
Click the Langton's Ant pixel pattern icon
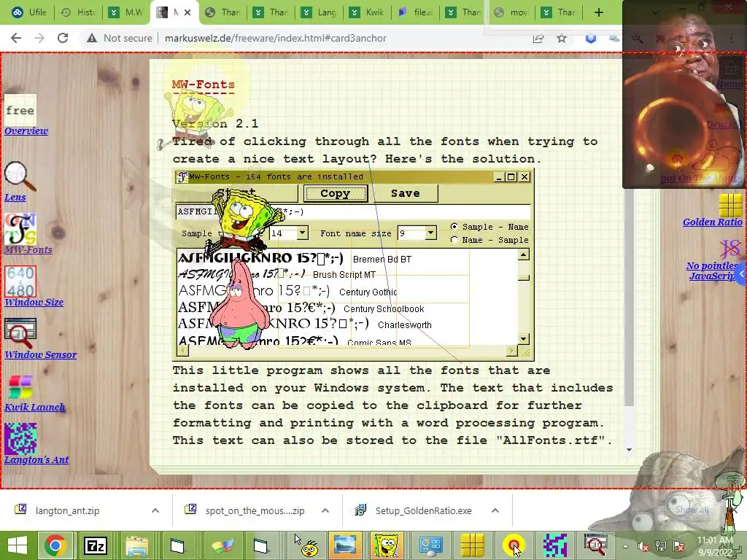pos(20,438)
